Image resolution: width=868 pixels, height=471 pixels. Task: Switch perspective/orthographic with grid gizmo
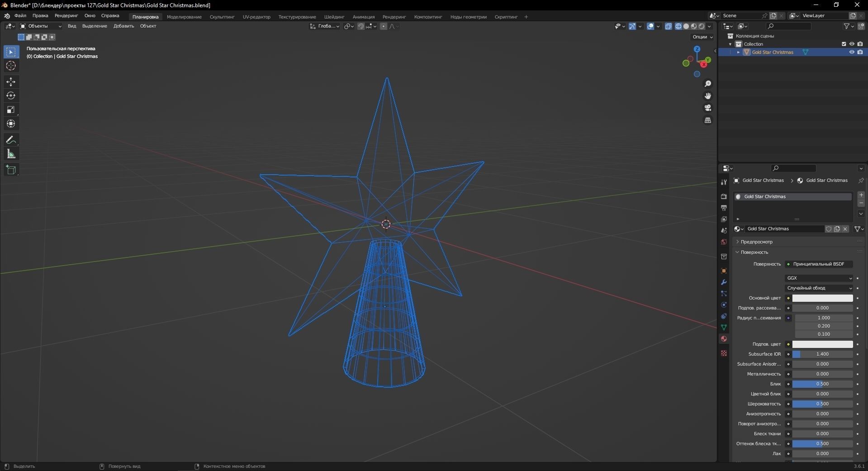point(708,120)
